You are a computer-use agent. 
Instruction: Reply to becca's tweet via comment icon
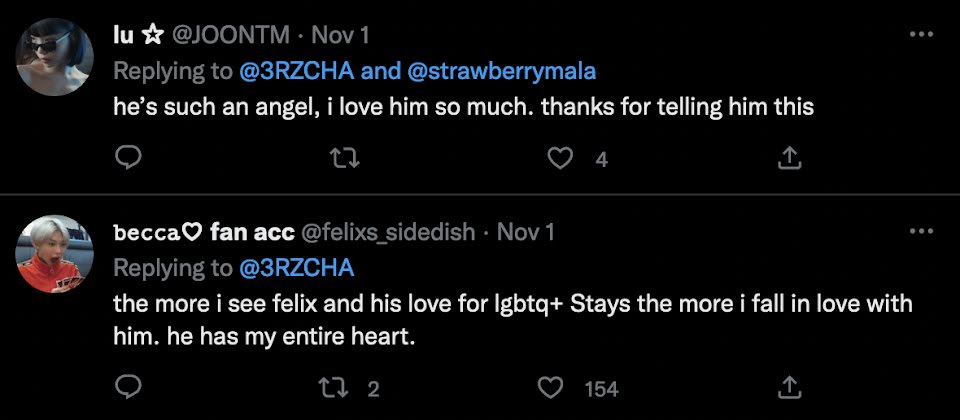[x=126, y=387]
